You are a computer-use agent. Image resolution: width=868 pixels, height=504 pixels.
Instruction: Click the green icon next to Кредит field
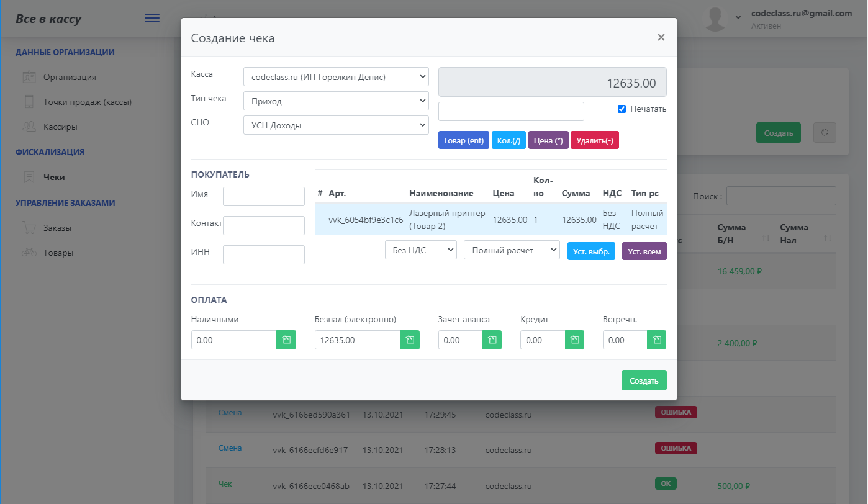point(574,340)
